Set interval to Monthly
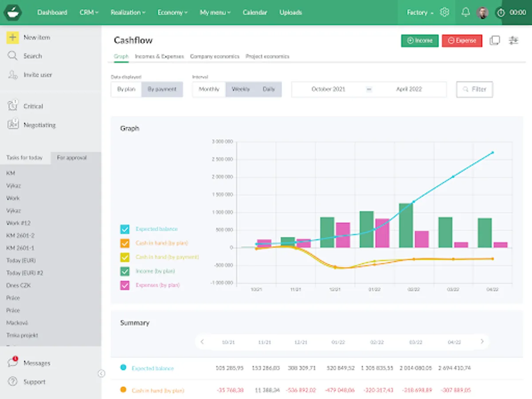This screenshot has width=532, height=399. tap(209, 89)
